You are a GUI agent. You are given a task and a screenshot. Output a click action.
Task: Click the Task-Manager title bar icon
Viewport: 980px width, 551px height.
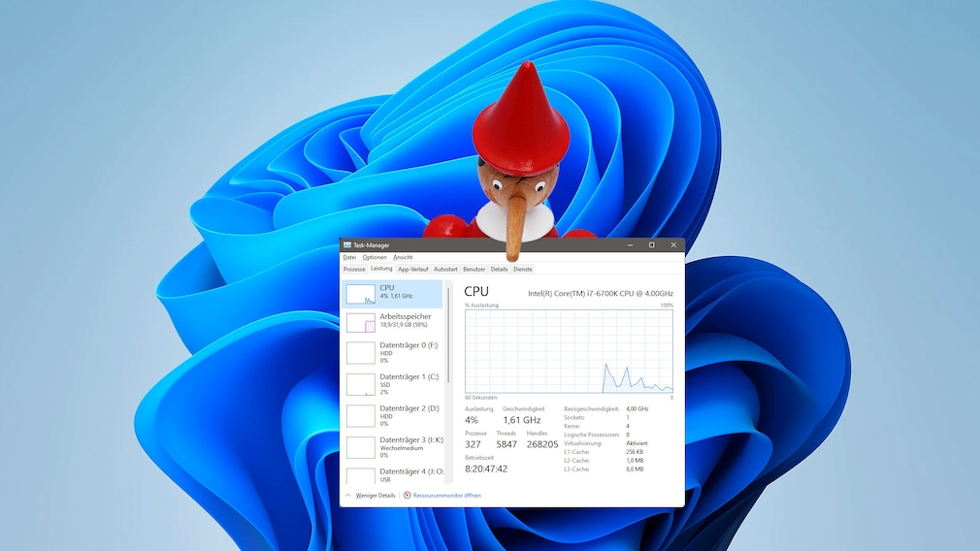[x=346, y=244]
